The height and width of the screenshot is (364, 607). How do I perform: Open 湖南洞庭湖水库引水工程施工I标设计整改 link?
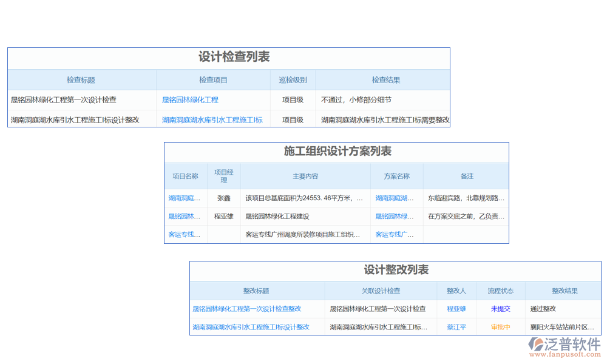[251, 327]
